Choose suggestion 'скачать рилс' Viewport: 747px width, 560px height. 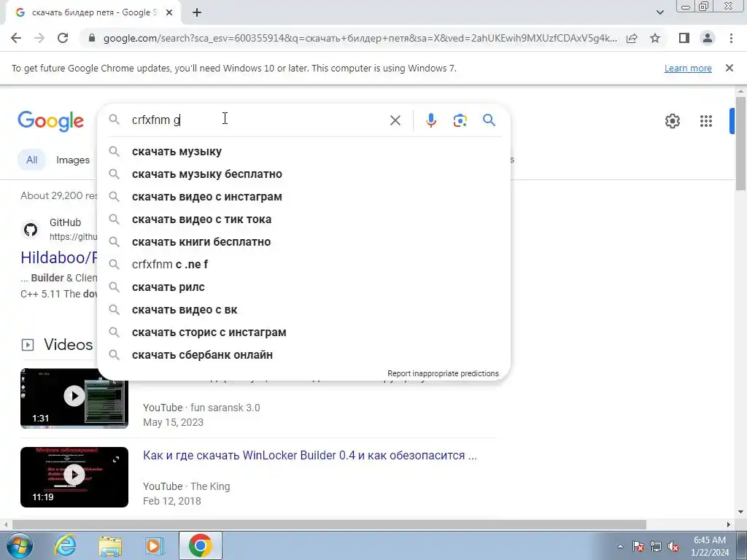(303, 287)
